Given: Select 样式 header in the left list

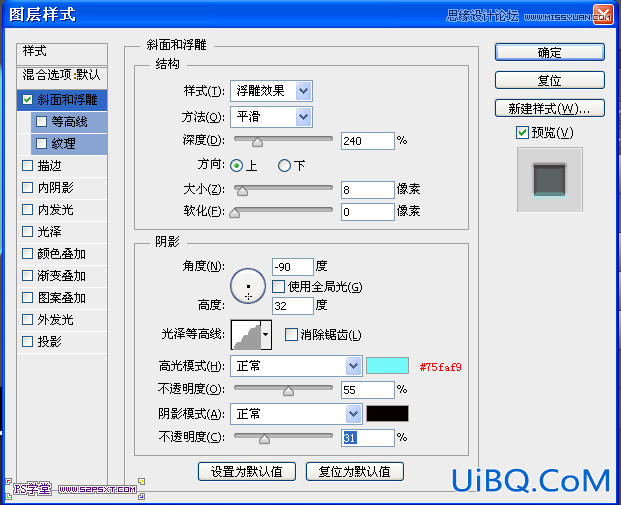Looking at the screenshot, I should tap(62, 54).
